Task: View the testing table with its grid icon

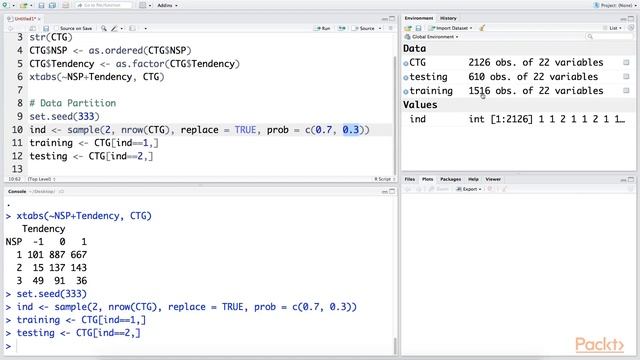Action: pos(626,76)
